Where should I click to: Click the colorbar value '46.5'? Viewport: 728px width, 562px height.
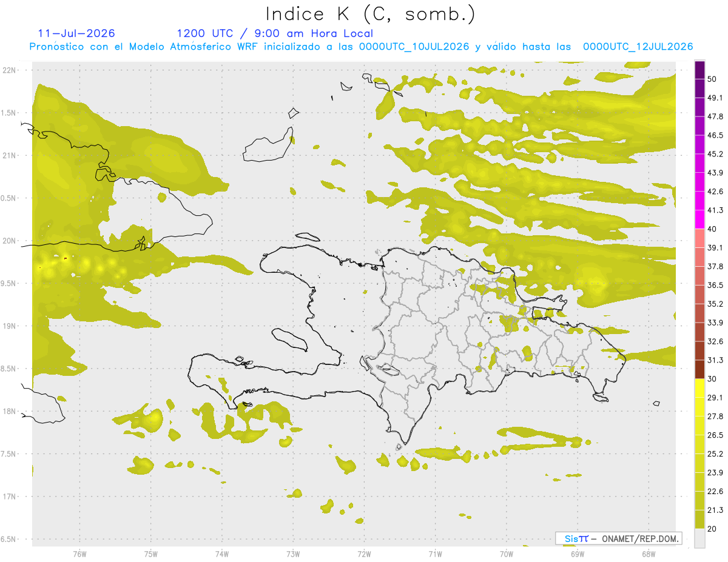pyautogui.click(x=716, y=135)
